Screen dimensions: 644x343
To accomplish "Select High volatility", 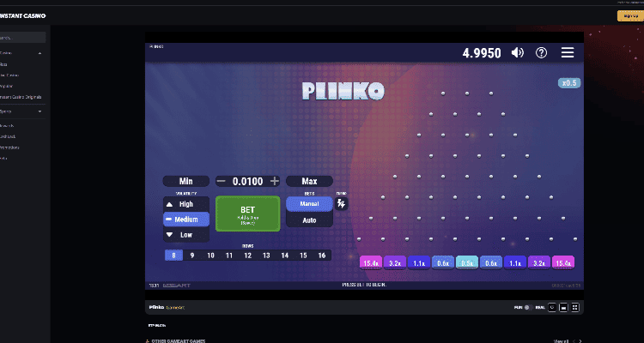I will [186, 204].
